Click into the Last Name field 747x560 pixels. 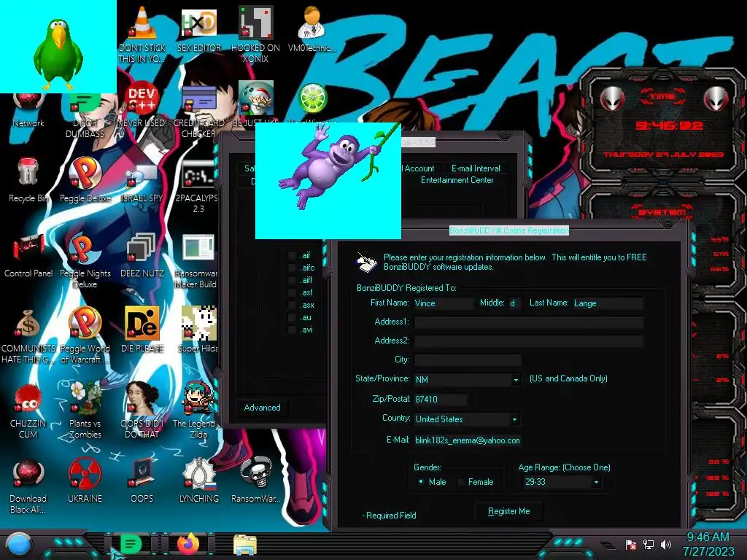(x=608, y=303)
